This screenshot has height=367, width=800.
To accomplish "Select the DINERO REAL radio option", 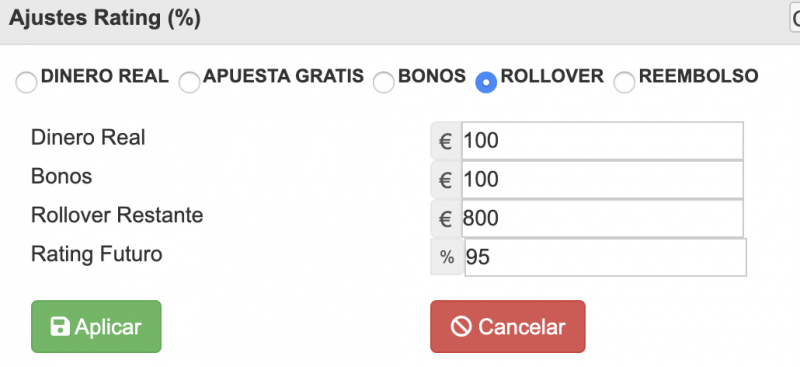I will tap(26, 82).
